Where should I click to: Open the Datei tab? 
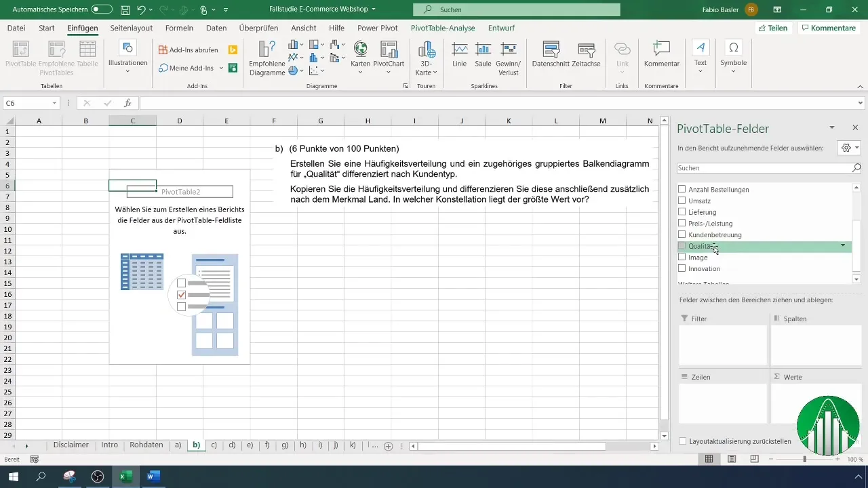click(x=16, y=28)
